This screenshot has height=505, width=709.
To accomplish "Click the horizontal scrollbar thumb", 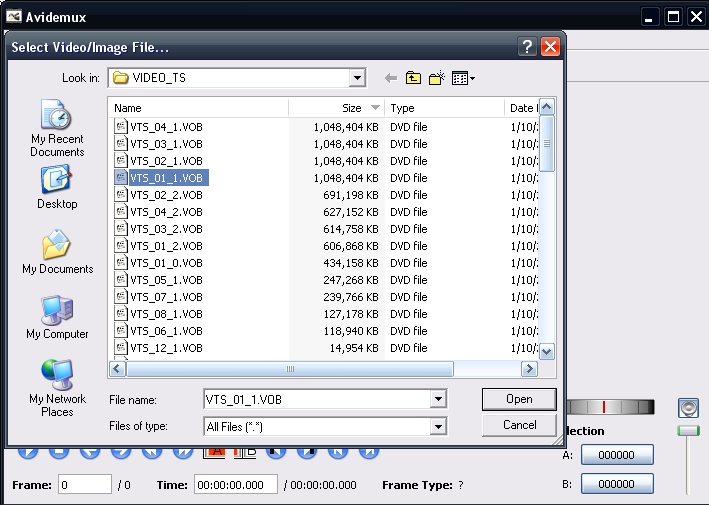I will [x=290, y=369].
